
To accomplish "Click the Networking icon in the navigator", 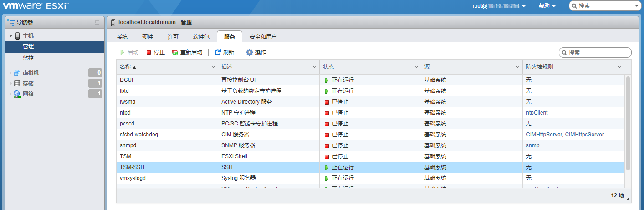I will point(17,94).
